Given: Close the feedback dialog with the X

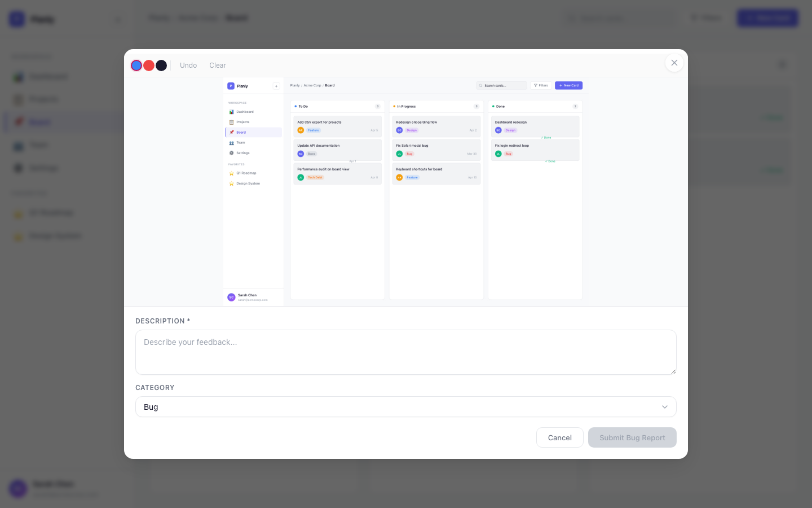Looking at the screenshot, I should 674,63.
